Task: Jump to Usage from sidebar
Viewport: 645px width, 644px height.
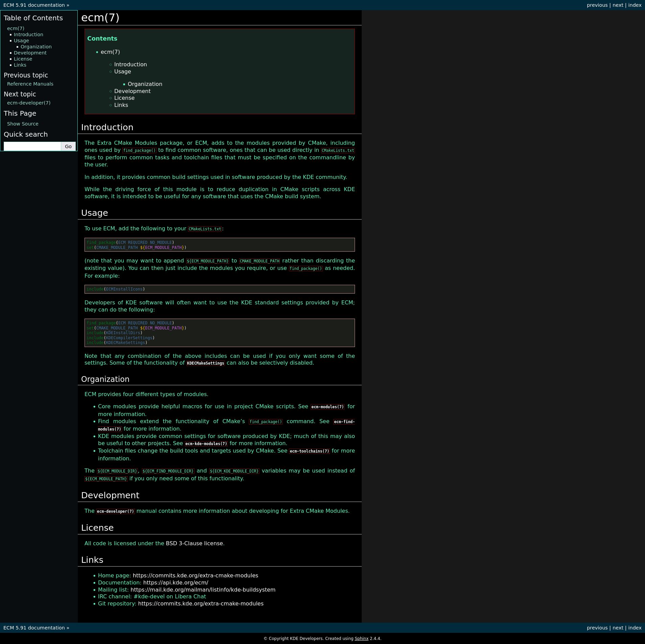Action: point(21,41)
